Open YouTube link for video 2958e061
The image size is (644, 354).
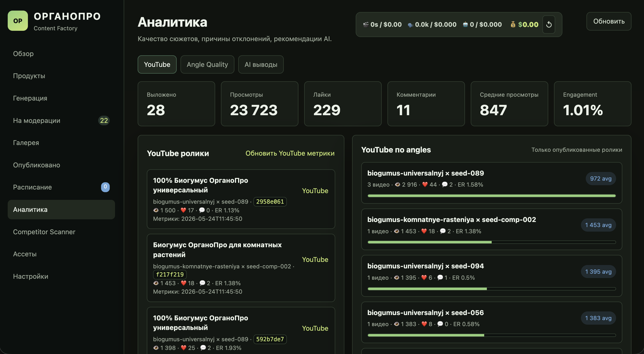315,191
